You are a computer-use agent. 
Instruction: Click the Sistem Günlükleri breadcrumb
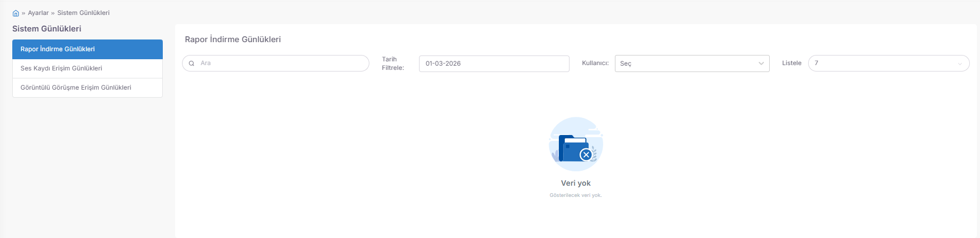[x=83, y=13]
